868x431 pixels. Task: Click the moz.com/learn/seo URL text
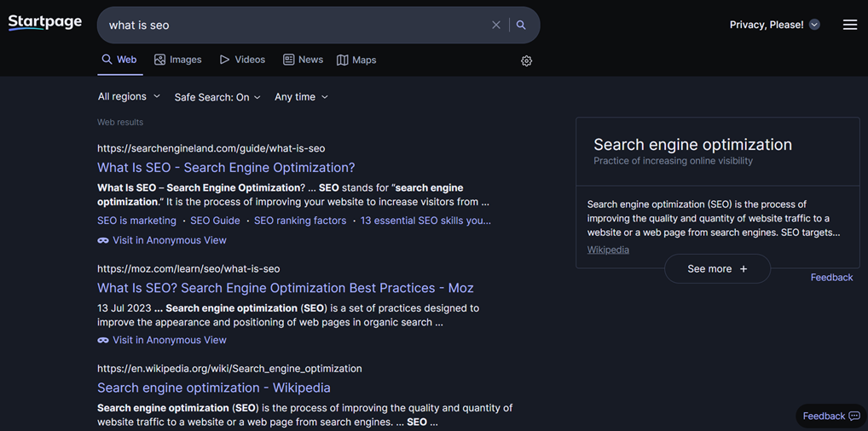click(x=188, y=269)
